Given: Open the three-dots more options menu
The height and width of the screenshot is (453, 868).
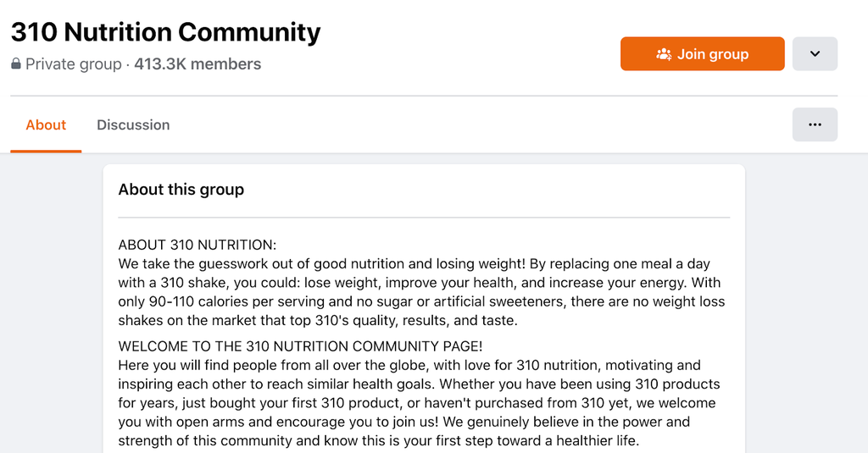Looking at the screenshot, I should coord(815,124).
